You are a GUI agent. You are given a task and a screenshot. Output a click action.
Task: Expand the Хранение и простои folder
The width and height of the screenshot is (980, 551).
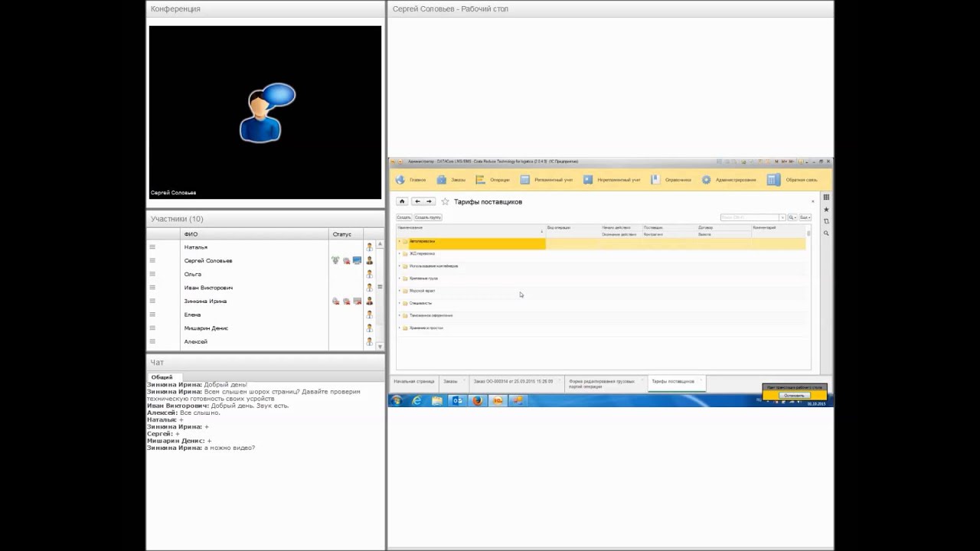pos(399,328)
